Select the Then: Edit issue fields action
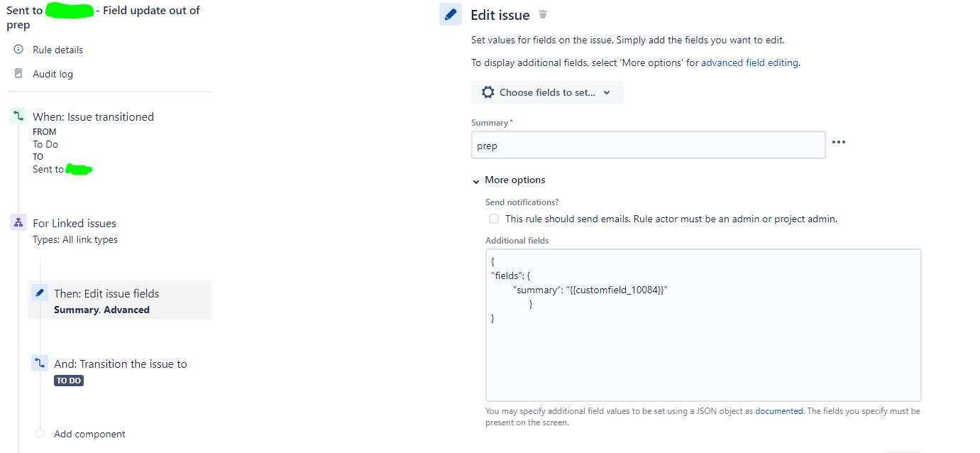 120,300
